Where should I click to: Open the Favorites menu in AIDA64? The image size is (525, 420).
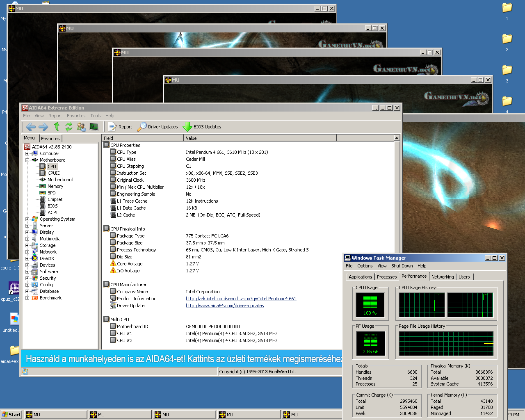pos(76,116)
